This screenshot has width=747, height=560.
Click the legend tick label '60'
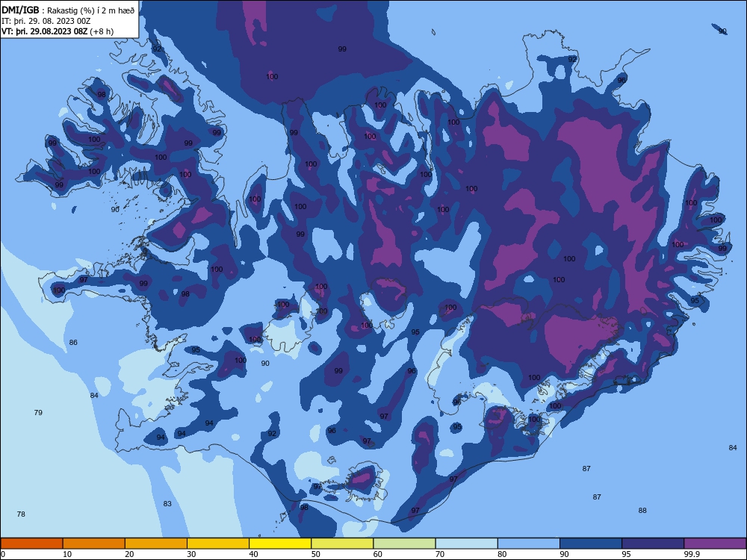[378, 554]
